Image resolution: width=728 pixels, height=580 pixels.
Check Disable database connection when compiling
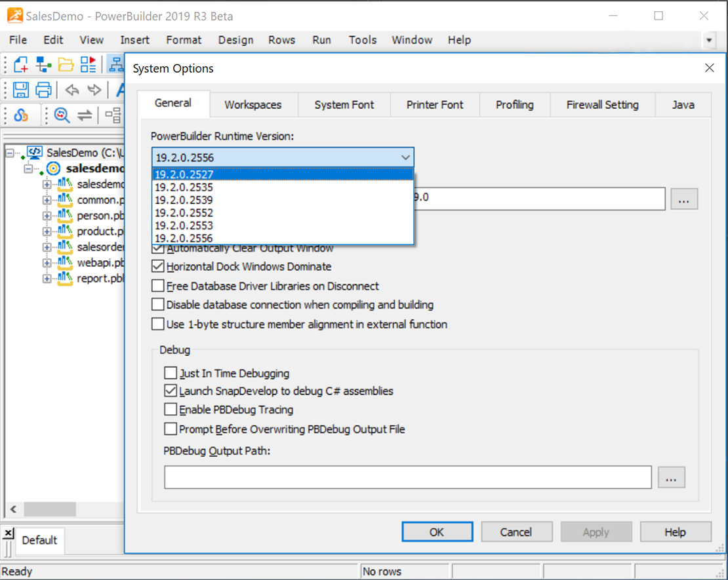pos(158,305)
